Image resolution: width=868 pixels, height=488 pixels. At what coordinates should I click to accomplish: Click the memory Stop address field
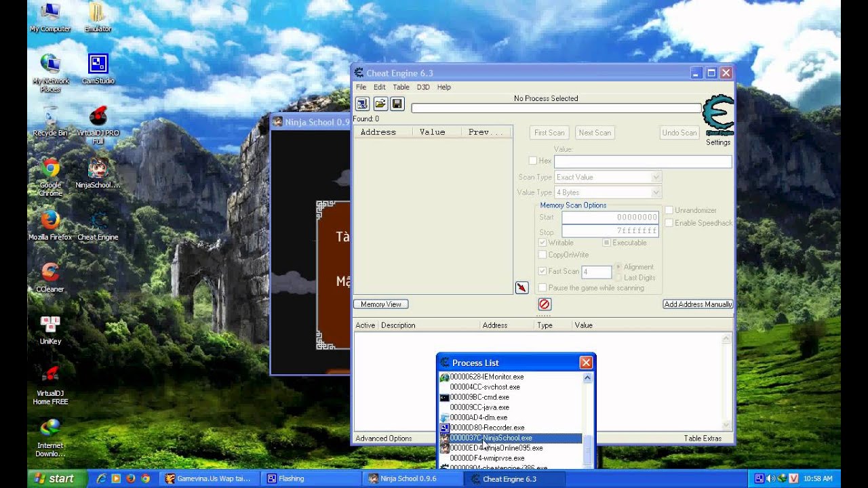[x=610, y=231]
